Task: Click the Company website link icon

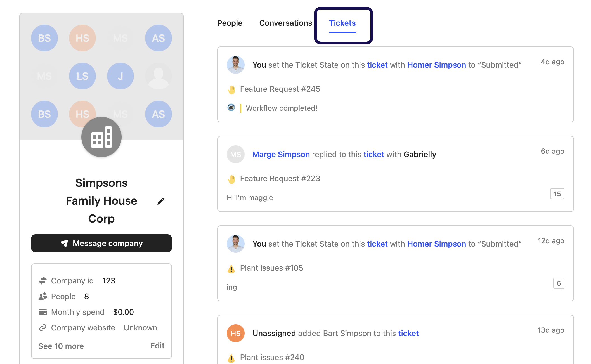Action: pyautogui.click(x=43, y=328)
